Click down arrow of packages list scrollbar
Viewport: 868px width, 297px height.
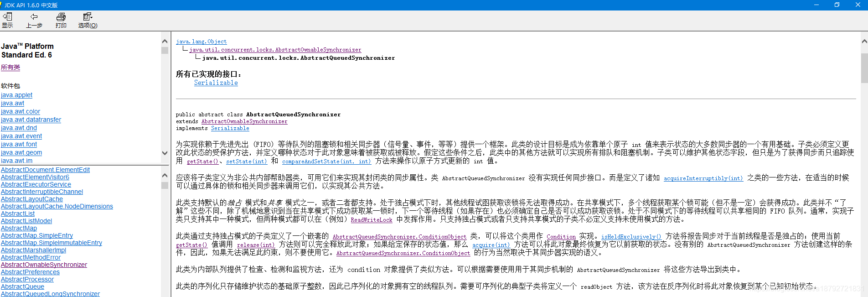[165, 153]
